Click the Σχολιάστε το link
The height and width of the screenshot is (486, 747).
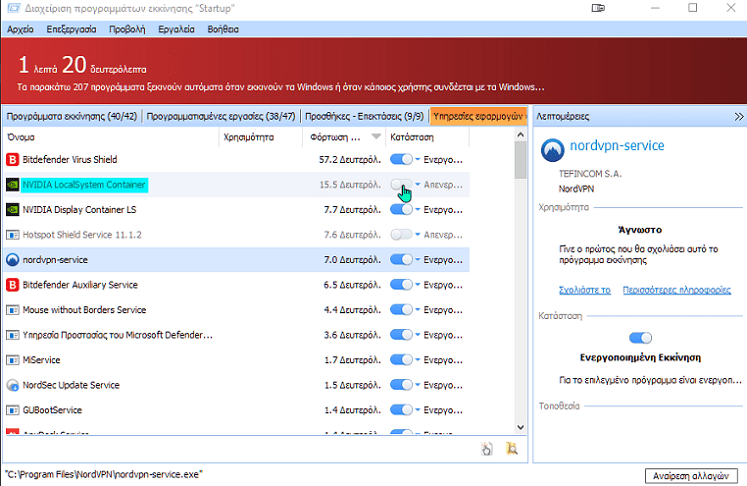tap(585, 290)
